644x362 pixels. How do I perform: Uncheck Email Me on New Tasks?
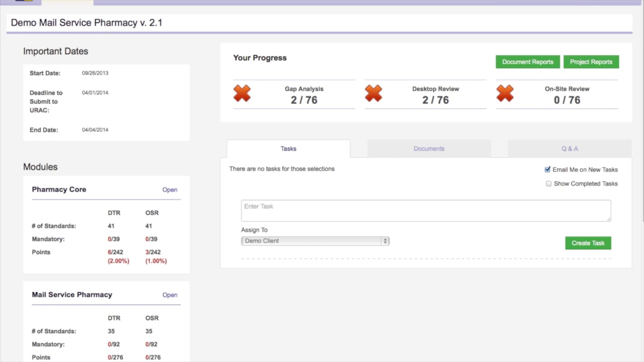tap(547, 169)
